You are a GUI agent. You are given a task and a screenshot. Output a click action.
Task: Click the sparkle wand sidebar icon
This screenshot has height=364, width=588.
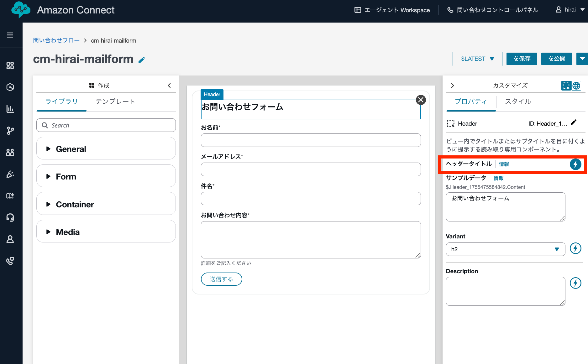pyautogui.click(x=10, y=174)
